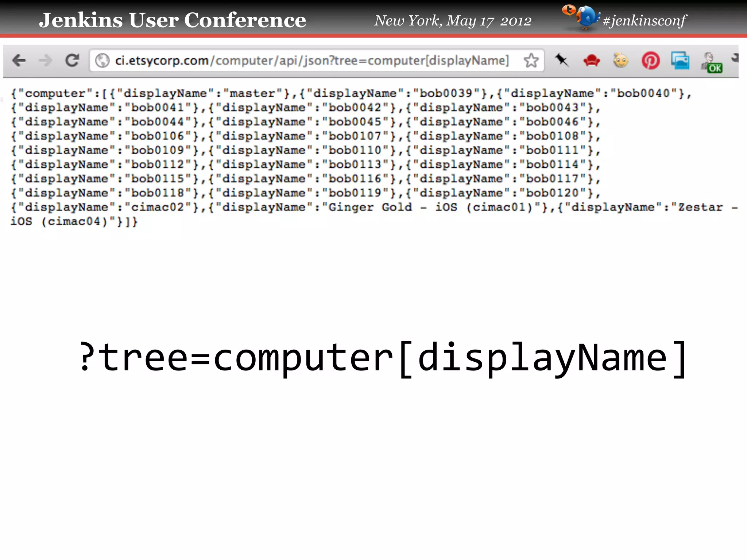This screenshot has height=560, width=747.
Task: Click the "bob0118" value in JSON
Action: [161, 193]
